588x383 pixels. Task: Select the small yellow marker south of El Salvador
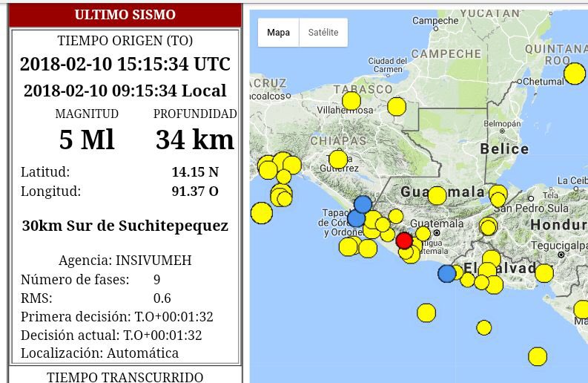(x=484, y=327)
